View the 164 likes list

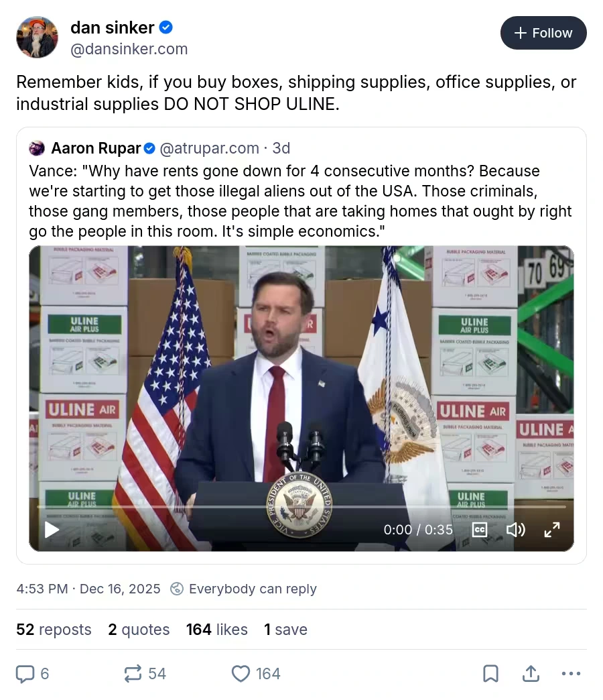(217, 630)
